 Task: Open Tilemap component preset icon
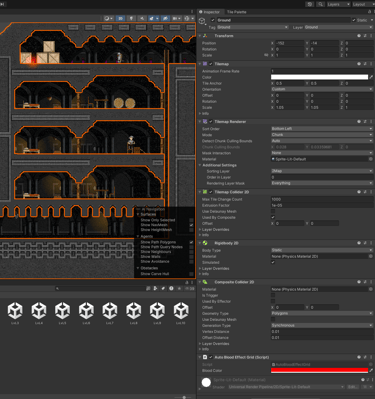[x=365, y=64]
